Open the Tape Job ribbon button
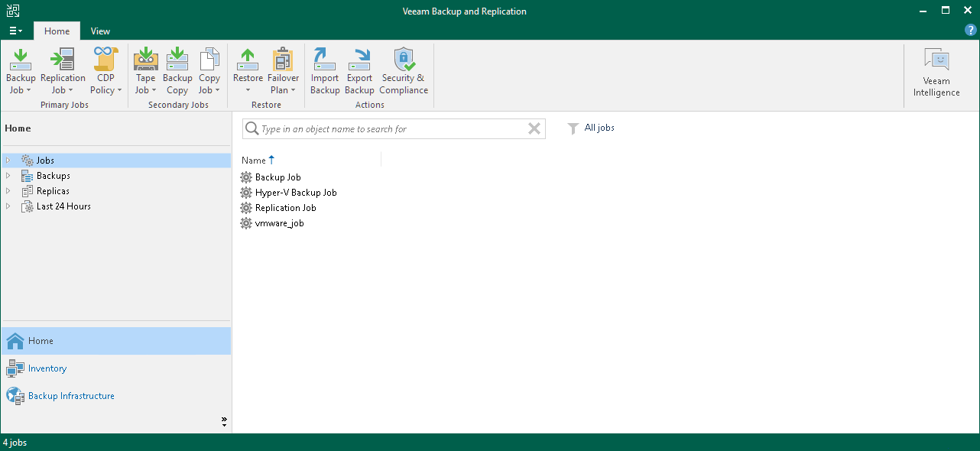Image resolution: width=980 pixels, height=451 pixels. click(145, 71)
